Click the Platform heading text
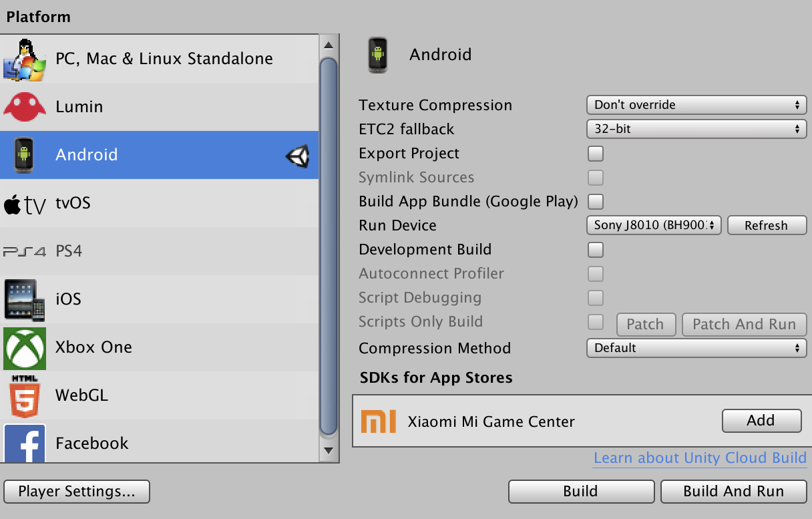Screen dimensions: 812x519 pyautogui.click(x=38, y=17)
